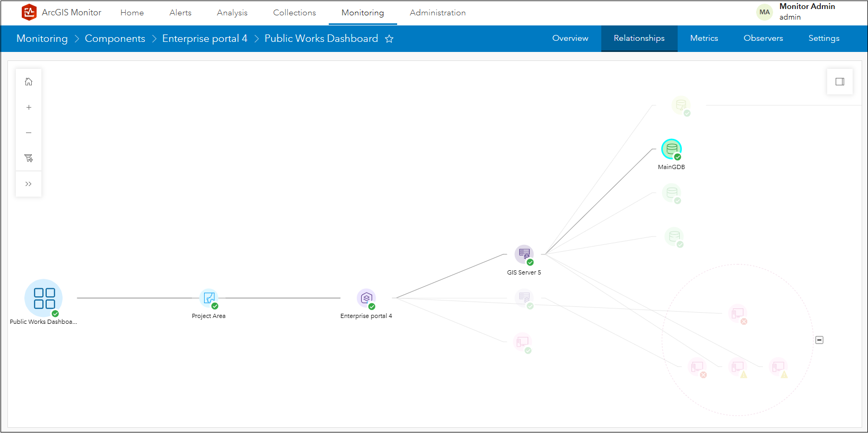Zoom in on the relationships graph
Screen dimensions: 868x433
pos(29,107)
